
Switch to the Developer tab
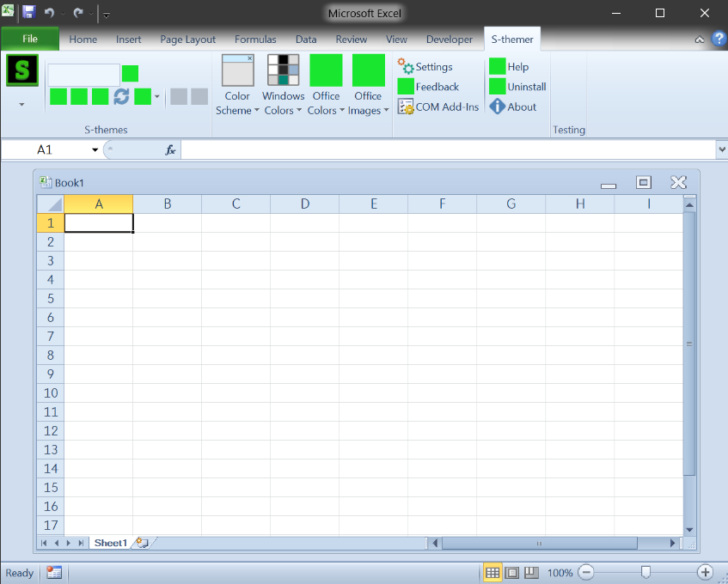[x=450, y=40]
